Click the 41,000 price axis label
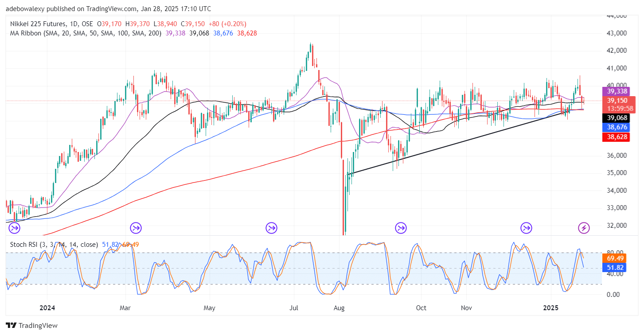 point(617,68)
